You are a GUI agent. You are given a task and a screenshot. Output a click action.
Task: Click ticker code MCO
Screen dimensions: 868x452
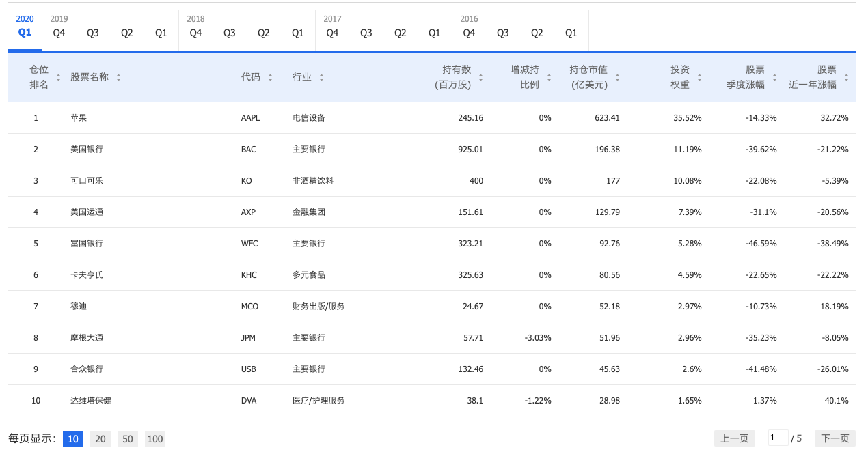click(250, 307)
